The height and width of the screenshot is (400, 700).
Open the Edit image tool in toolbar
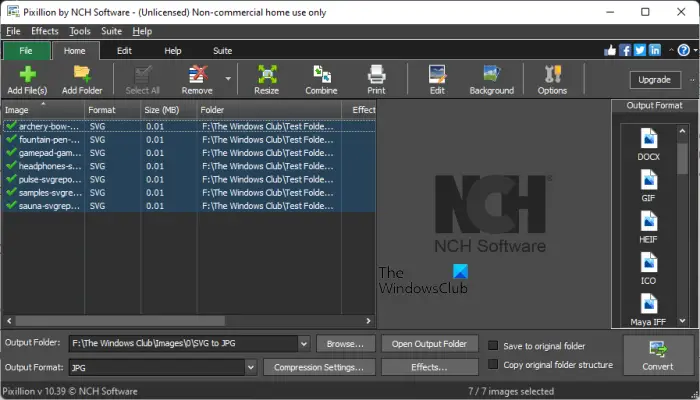pyautogui.click(x=437, y=80)
